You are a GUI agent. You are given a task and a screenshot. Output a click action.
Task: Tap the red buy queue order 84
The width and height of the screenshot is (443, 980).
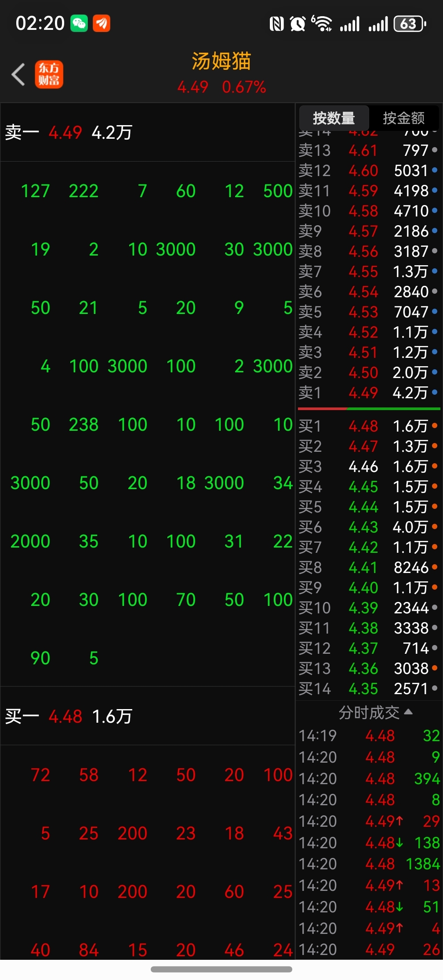pos(89,950)
